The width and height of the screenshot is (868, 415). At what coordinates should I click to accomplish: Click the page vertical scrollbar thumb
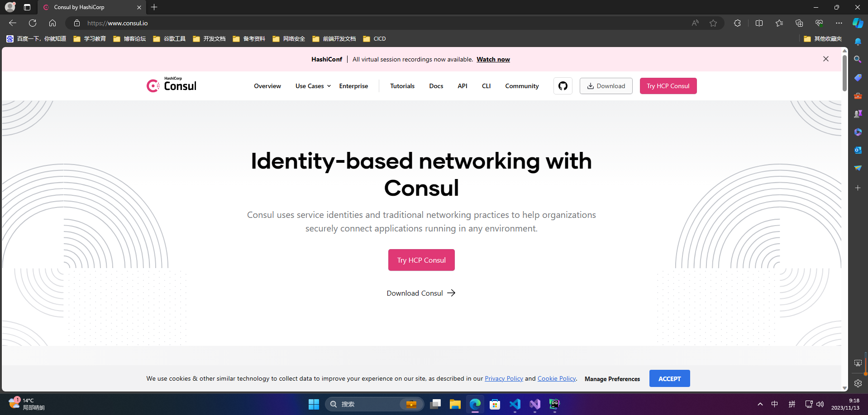(844, 72)
